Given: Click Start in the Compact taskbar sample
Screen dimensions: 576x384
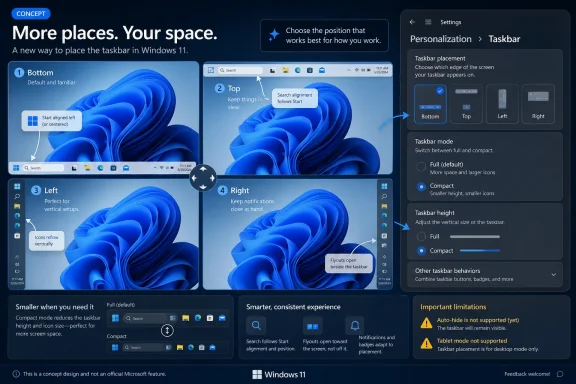Looking at the screenshot, I should (115, 347).
